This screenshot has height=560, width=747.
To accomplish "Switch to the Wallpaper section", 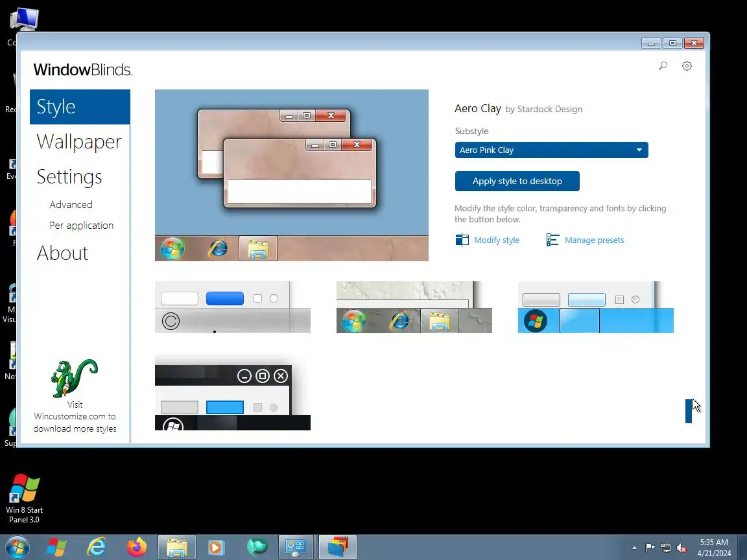I will pos(79,142).
